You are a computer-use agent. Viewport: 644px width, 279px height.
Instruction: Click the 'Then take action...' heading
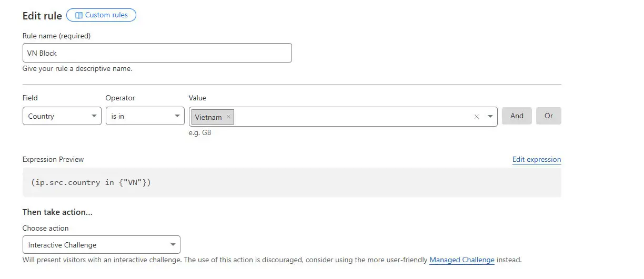[57, 212]
